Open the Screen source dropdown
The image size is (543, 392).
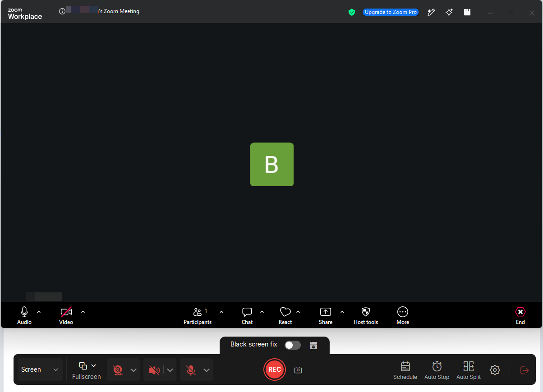40,369
